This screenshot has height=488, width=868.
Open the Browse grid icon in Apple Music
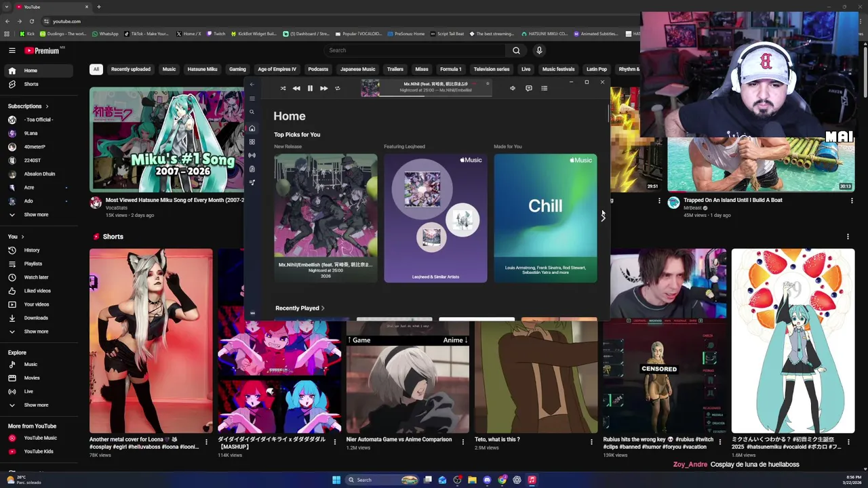point(252,142)
